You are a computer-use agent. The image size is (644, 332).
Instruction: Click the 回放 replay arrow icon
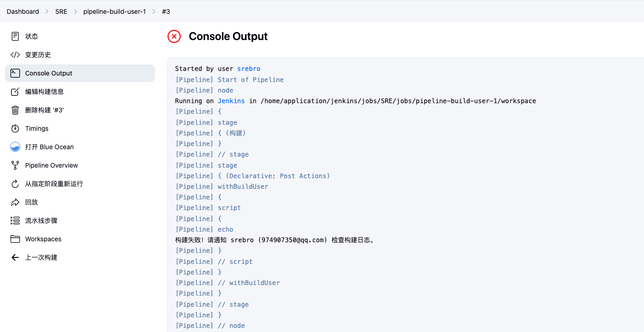[x=15, y=202]
